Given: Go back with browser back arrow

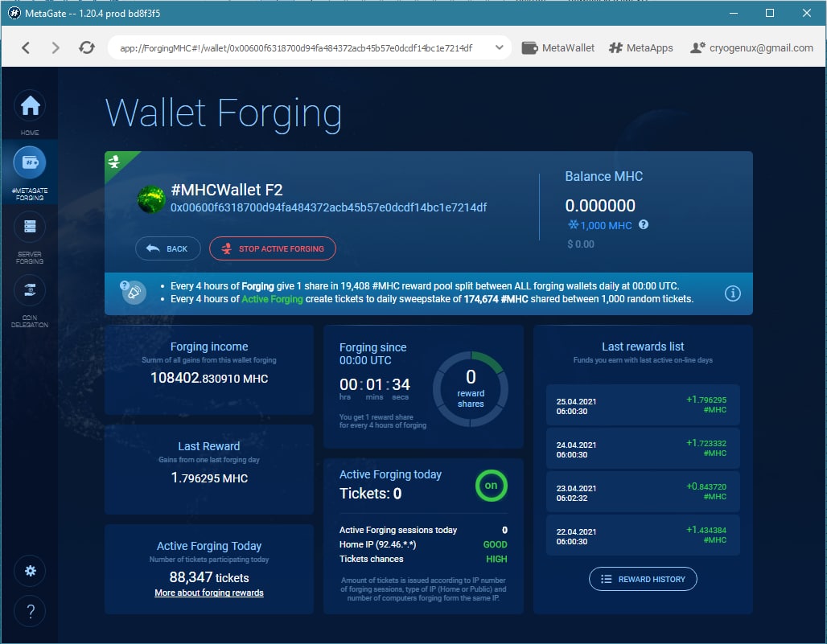Looking at the screenshot, I should point(25,48).
